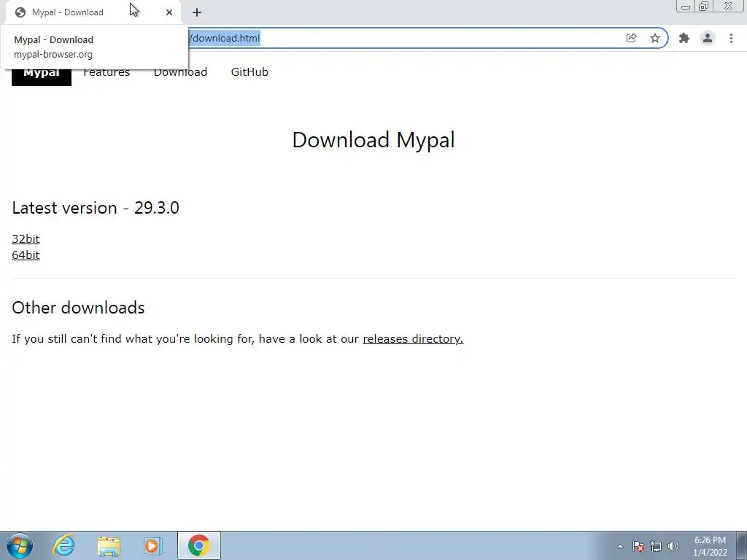Screen dimensions: 747x560
Task: Download the 64bit version
Action: pyautogui.click(x=26, y=254)
